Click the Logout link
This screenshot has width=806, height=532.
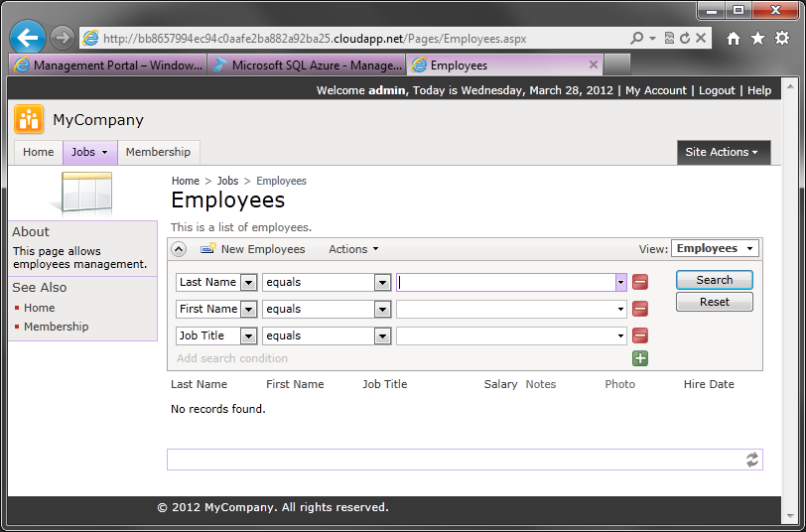717,90
